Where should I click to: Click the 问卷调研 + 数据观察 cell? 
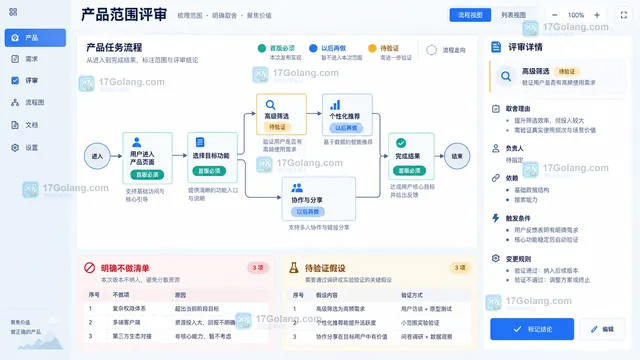coord(427,337)
